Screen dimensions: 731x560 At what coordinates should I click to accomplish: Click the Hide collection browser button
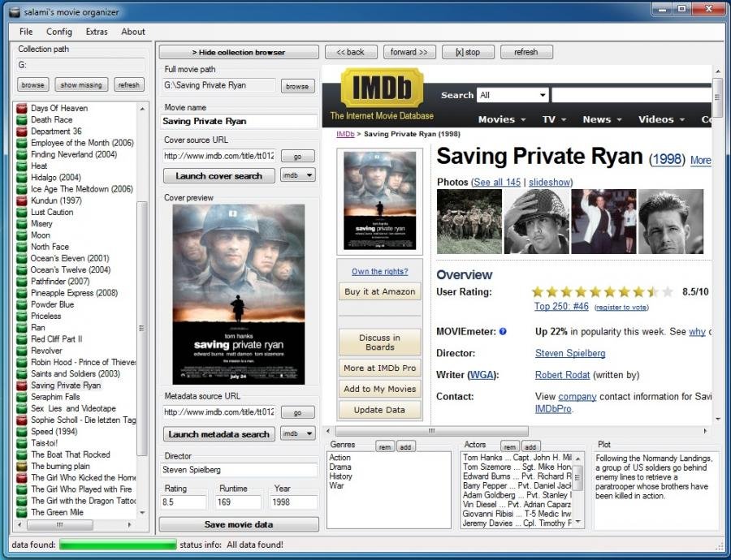239,52
